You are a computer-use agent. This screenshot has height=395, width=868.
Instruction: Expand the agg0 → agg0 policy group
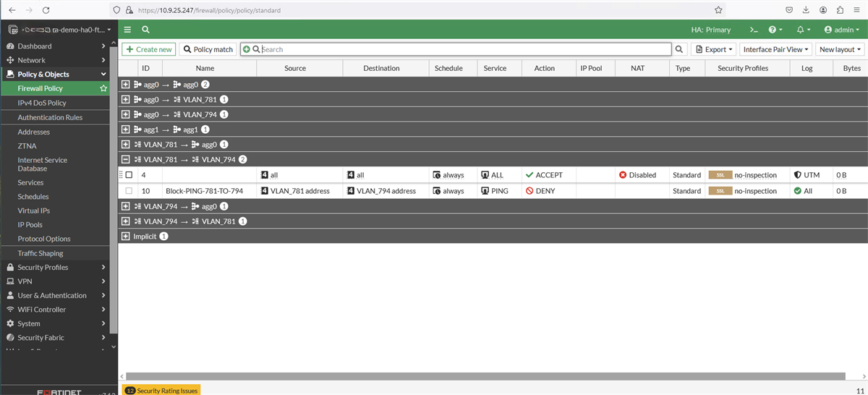pos(126,85)
